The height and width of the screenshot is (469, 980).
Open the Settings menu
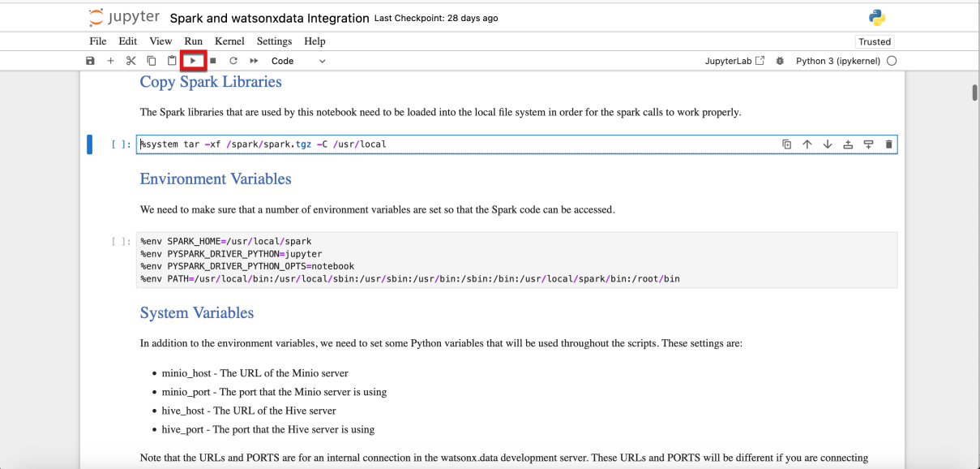pos(274,41)
